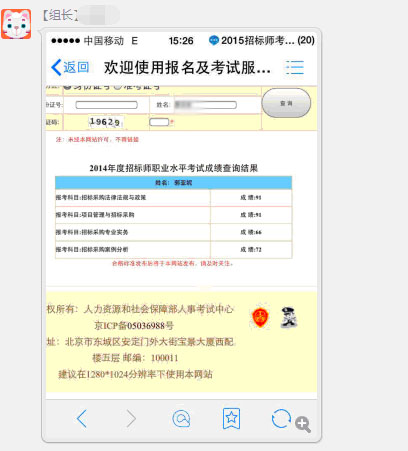Select the second 准考证号 radio button

pyautogui.click(x=117, y=87)
